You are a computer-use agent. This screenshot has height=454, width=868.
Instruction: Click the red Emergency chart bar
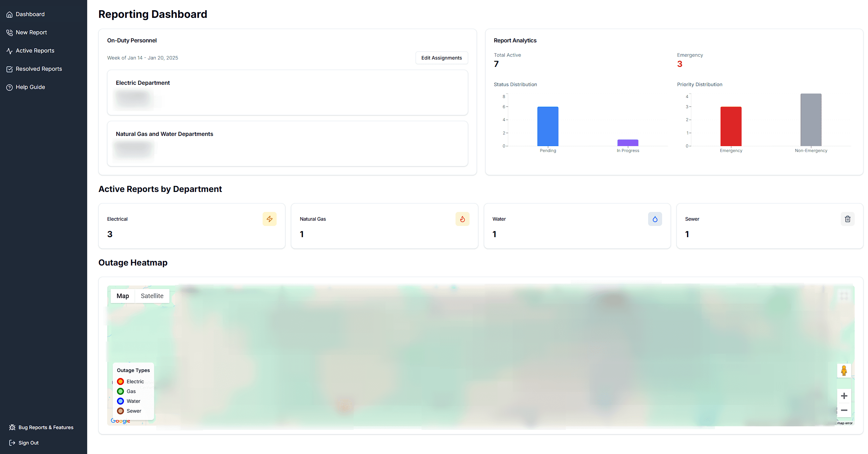(731, 126)
